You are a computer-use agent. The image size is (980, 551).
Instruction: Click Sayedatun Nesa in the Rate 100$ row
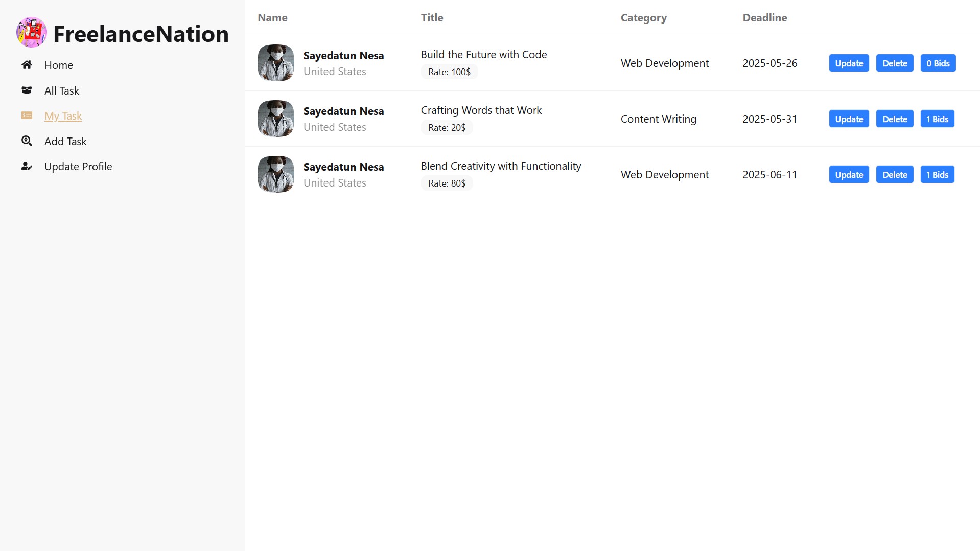[x=343, y=56]
